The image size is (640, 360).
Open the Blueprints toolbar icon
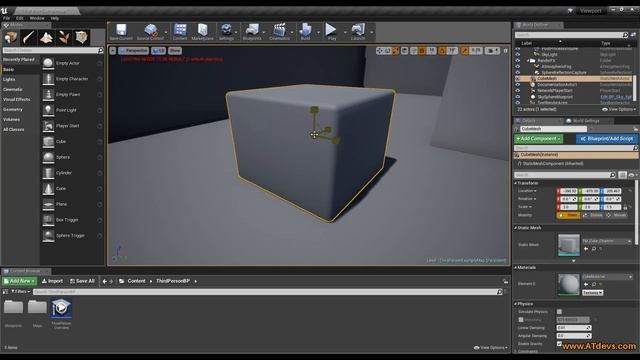(252, 32)
